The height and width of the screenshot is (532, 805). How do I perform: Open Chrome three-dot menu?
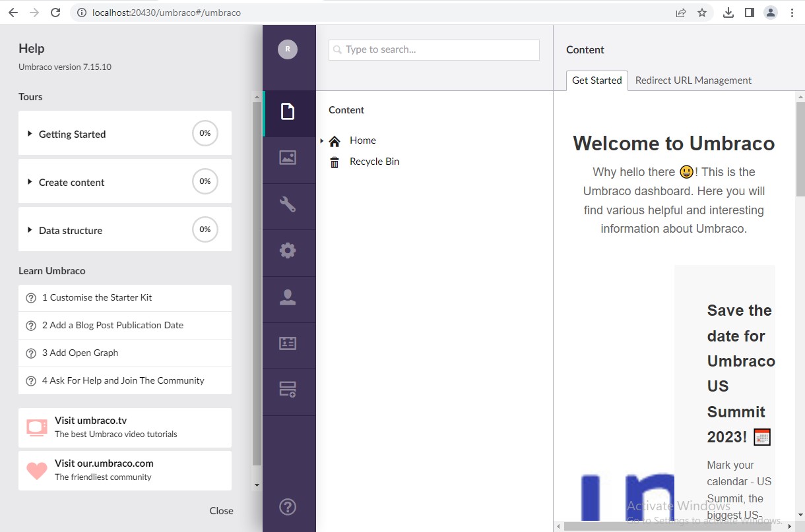pyautogui.click(x=792, y=13)
